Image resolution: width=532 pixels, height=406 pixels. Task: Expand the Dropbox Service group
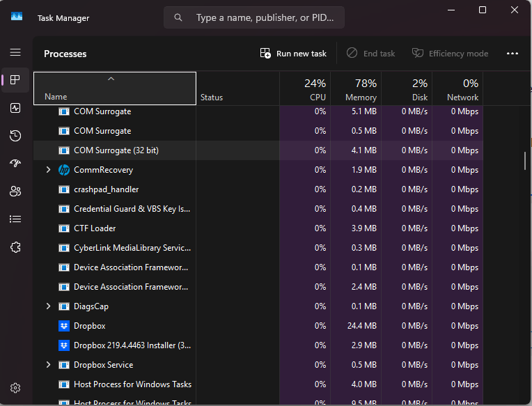click(48, 365)
